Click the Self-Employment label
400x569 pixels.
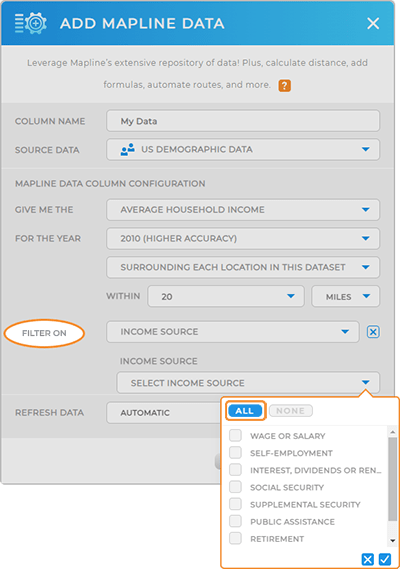291,453
